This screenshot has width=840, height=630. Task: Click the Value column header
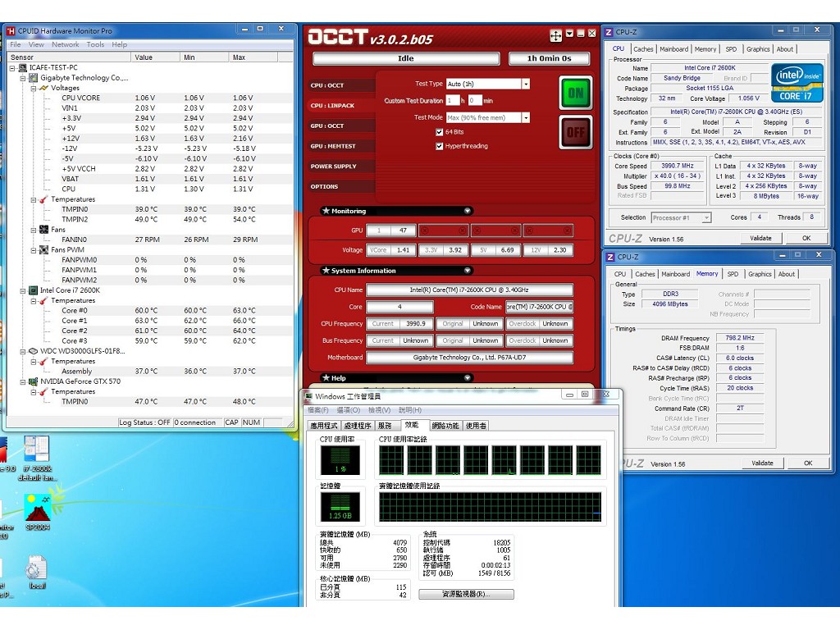[155, 57]
